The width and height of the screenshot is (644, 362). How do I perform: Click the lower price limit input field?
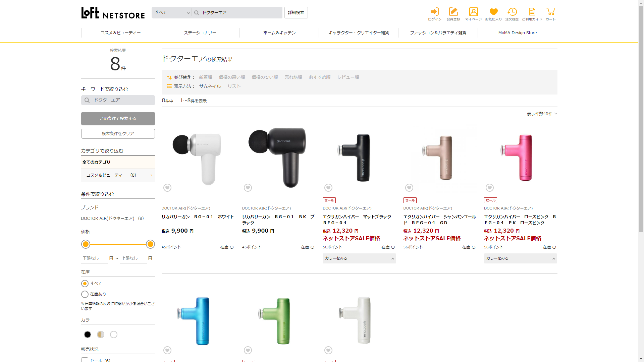click(x=95, y=258)
